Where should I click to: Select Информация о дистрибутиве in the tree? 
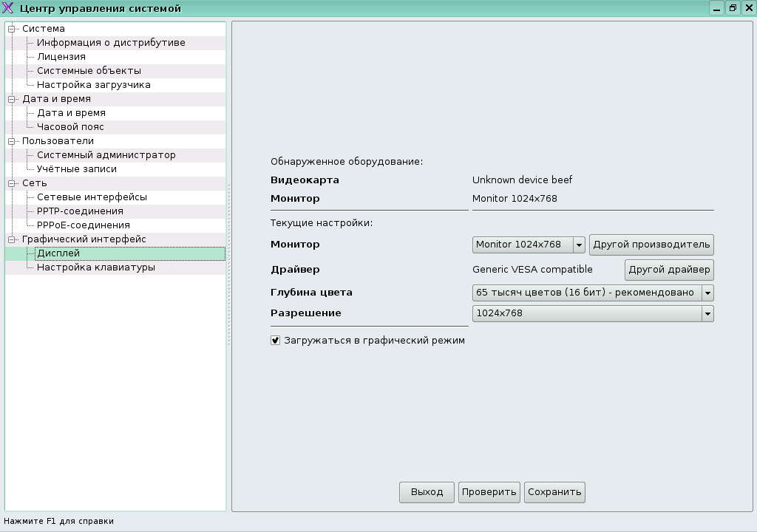click(x=111, y=43)
